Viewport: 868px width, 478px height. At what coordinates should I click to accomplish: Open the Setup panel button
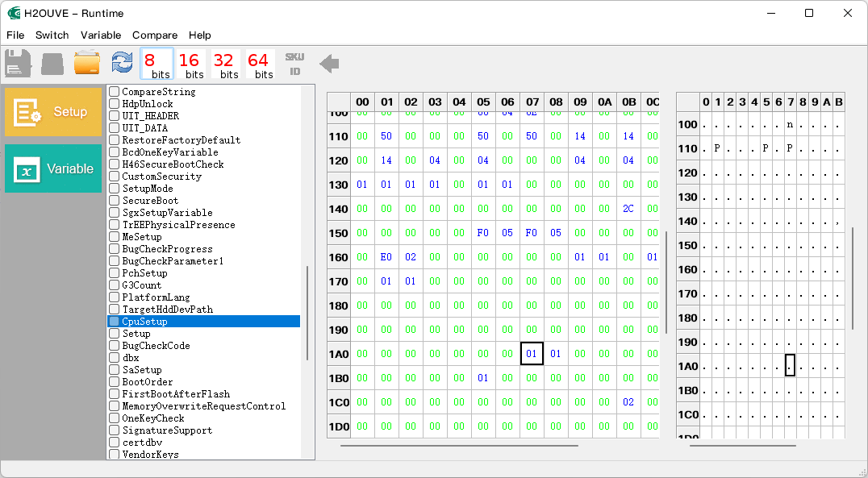pos(53,112)
